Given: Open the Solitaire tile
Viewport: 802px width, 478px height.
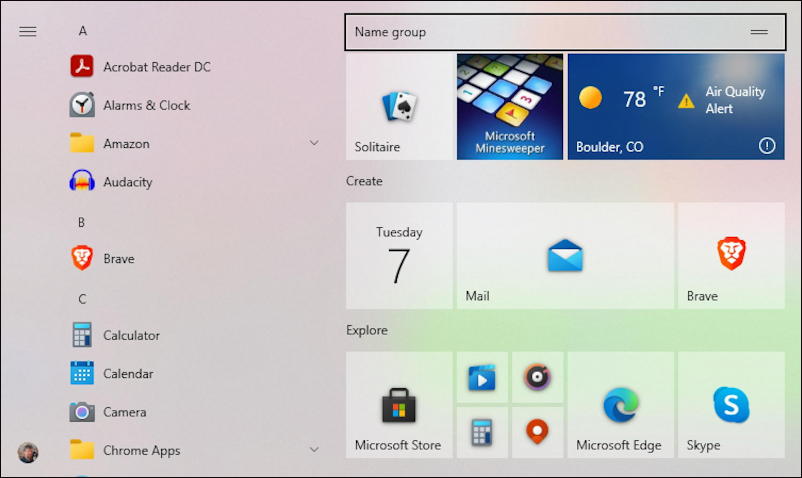Looking at the screenshot, I should tap(399, 107).
